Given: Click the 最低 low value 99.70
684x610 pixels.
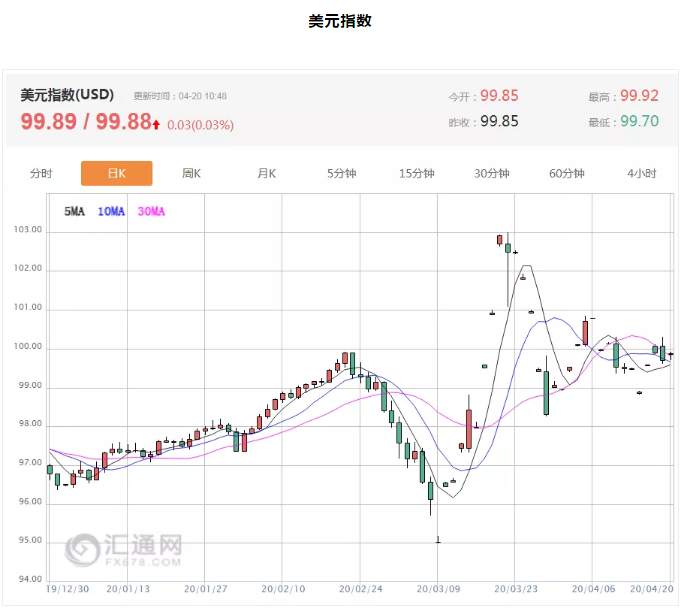Looking at the screenshot, I should coord(640,121).
